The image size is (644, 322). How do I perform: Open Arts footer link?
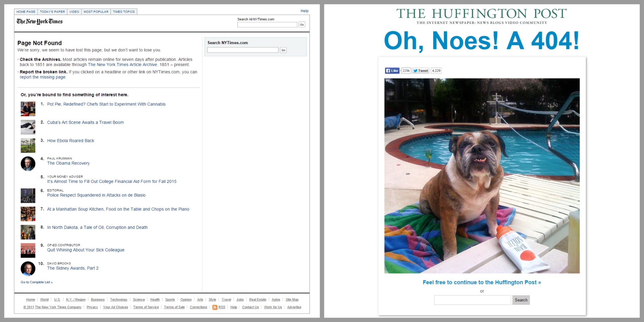[200, 300]
